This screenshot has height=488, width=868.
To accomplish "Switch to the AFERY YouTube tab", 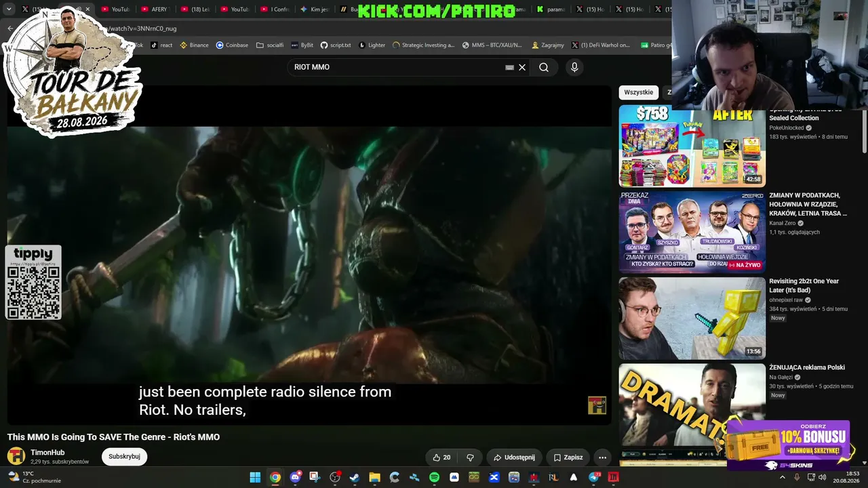I will (155, 9).
